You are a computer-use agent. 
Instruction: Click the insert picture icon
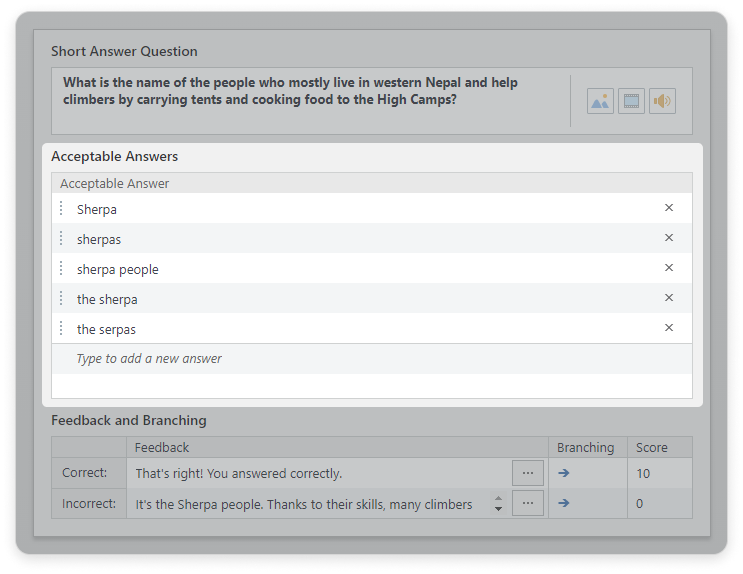[x=600, y=101]
